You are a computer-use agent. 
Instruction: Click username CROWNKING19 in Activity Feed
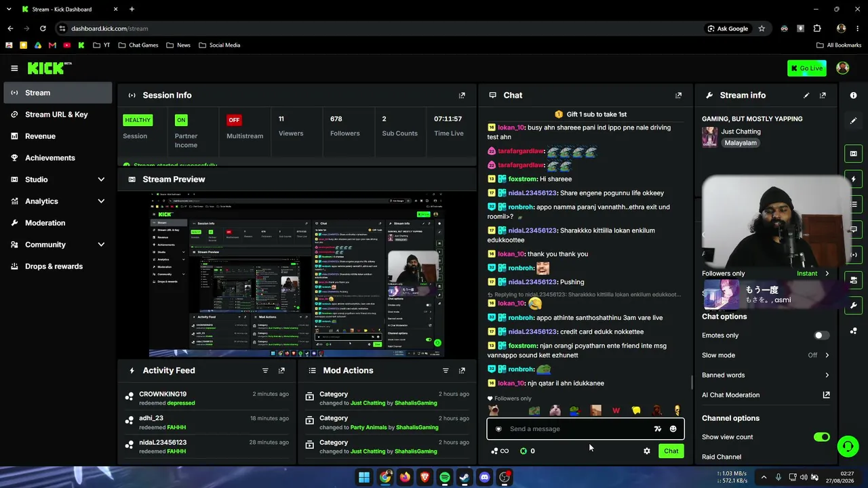point(163,394)
